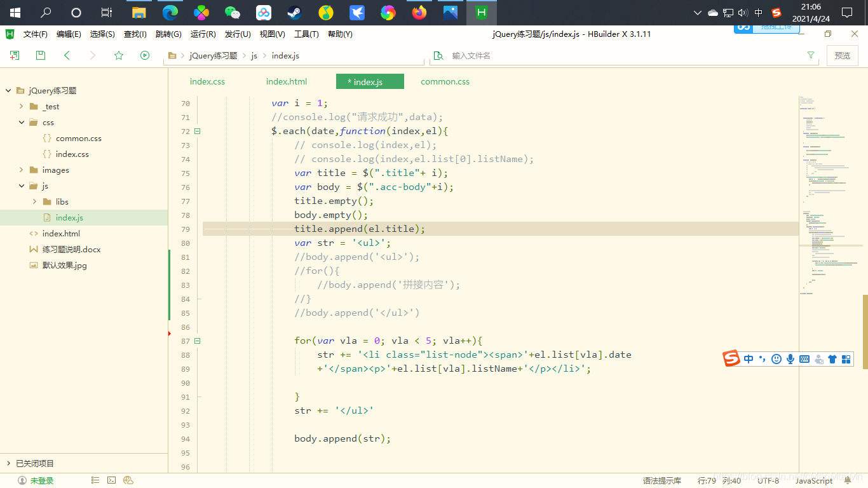Click the emoji face icon on Sogou bar
Viewport: 868px width, 488px height.
click(x=776, y=359)
